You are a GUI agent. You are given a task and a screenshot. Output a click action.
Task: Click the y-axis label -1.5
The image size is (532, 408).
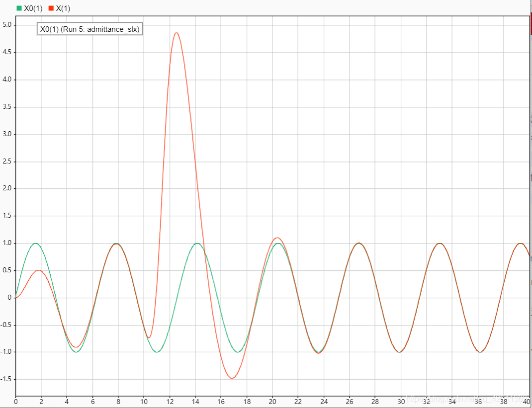tap(6, 379)
